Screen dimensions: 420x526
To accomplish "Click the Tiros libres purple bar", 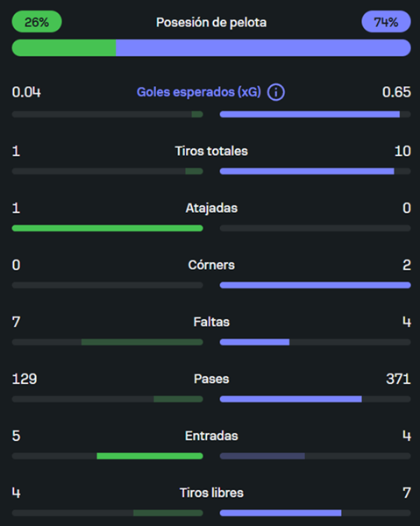I will [281, 513].
